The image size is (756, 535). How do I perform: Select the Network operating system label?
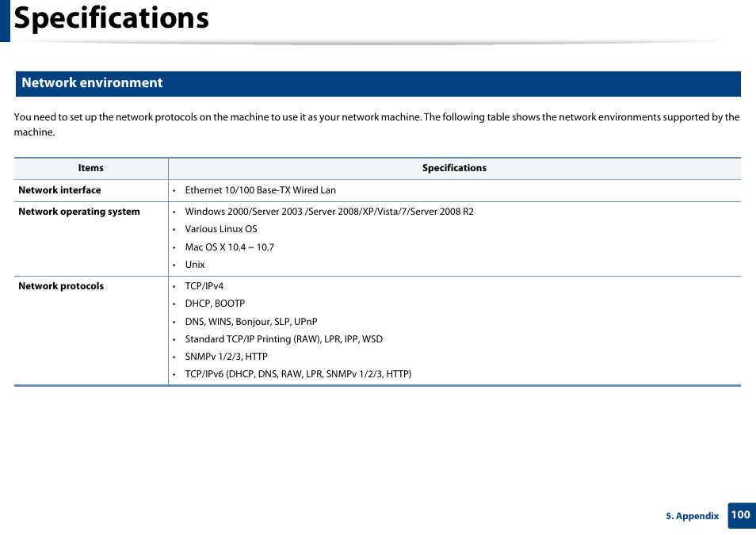click(79, 212)
